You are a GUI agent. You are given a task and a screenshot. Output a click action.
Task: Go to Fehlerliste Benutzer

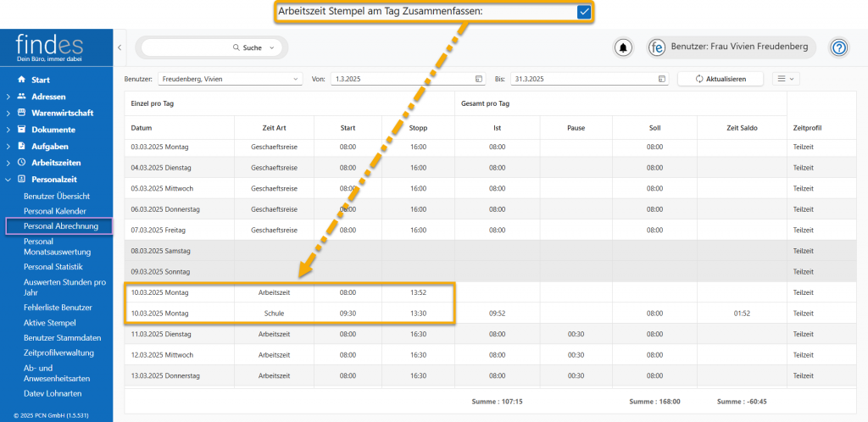click(x=58, y=307)
